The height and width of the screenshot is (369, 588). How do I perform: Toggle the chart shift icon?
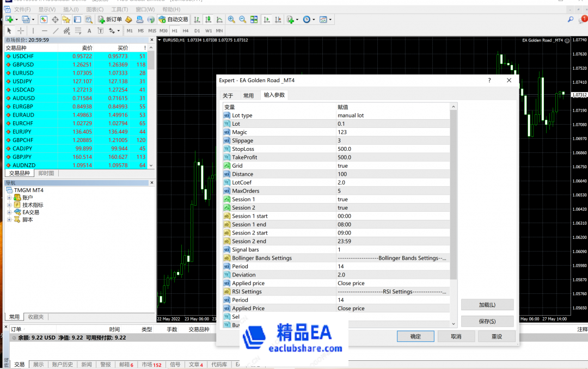coord(278,20)
